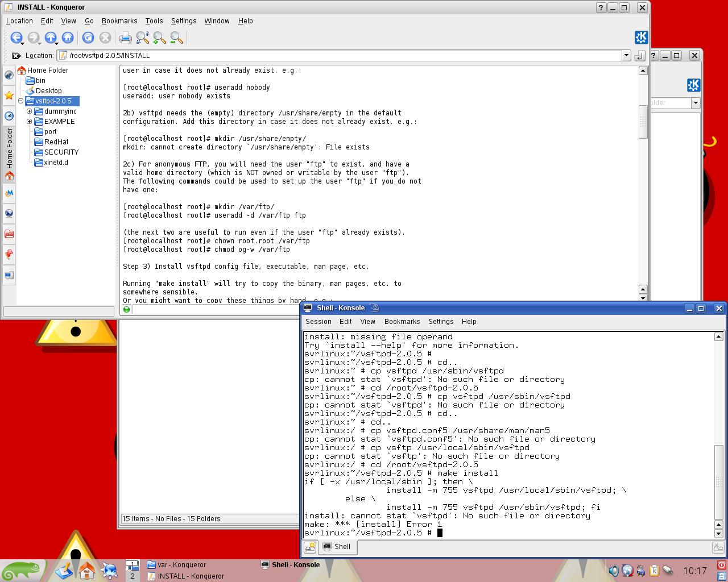Clear the location bar with X icon
This screenshot has width=728, height=582.
coord(16,56)
